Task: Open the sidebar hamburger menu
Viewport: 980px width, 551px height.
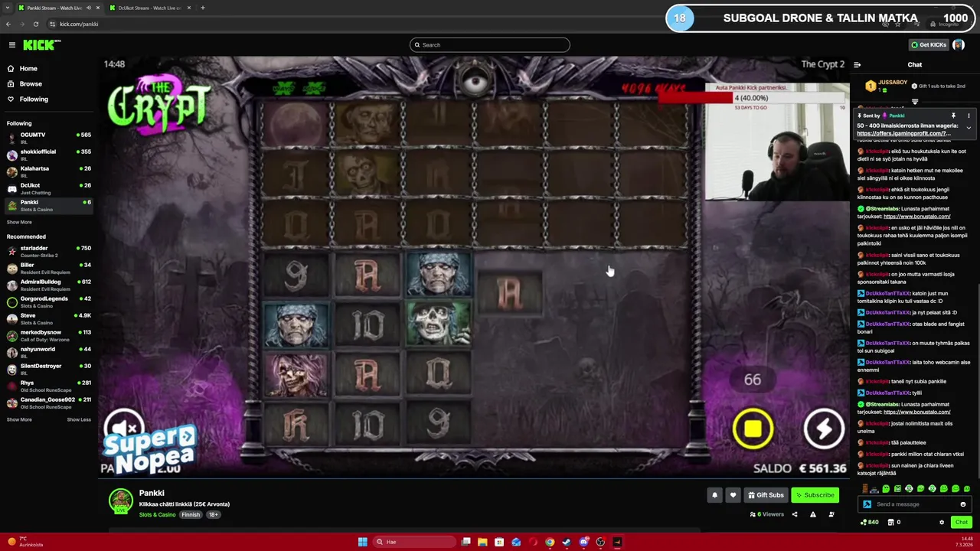Action: coord(11,45)
